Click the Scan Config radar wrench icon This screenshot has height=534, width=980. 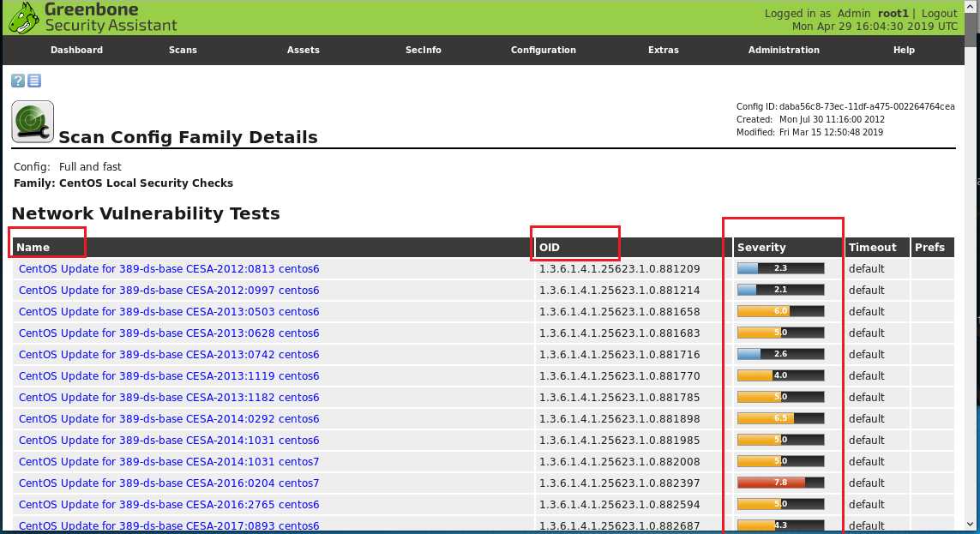coord(33,122)
